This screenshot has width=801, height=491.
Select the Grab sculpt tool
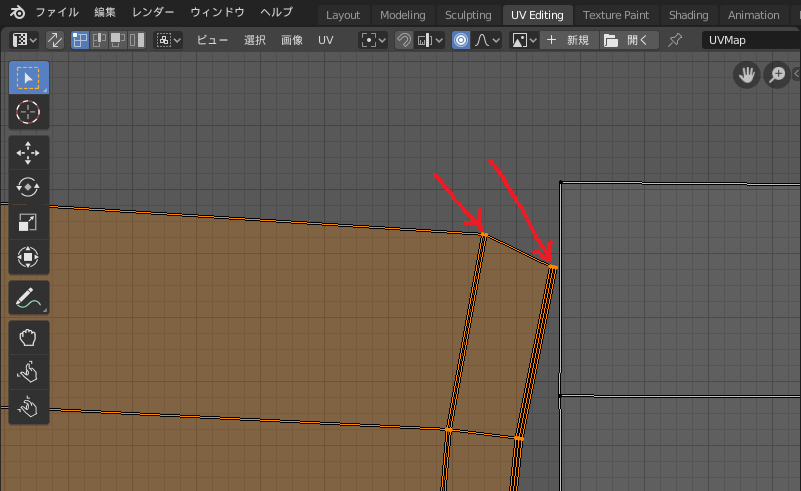pyautogui.click(x=29, y=337)
